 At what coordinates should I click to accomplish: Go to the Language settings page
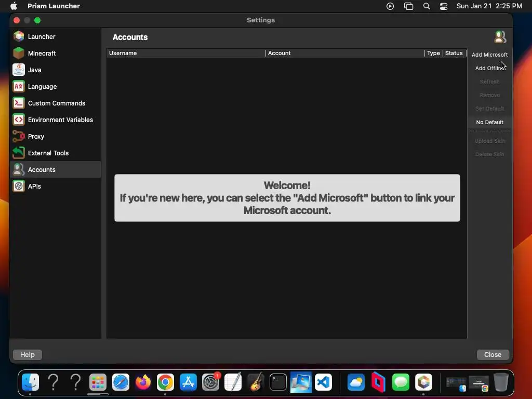click(55, 87)
